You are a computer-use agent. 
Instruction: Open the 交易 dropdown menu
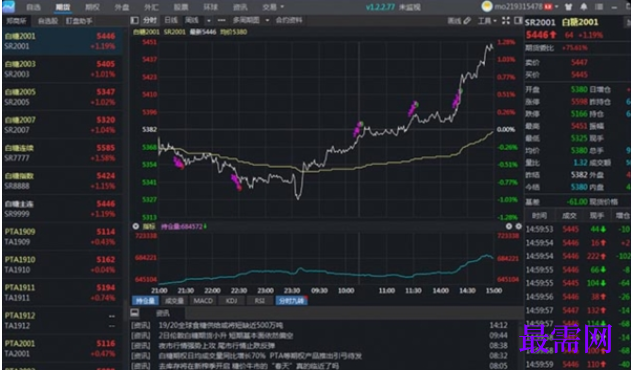pos(273,7)
